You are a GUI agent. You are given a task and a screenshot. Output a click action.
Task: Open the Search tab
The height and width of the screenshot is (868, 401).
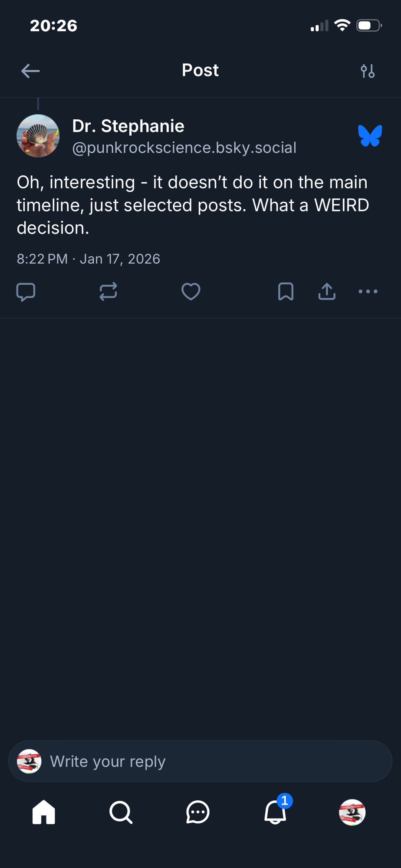[121, 812]
